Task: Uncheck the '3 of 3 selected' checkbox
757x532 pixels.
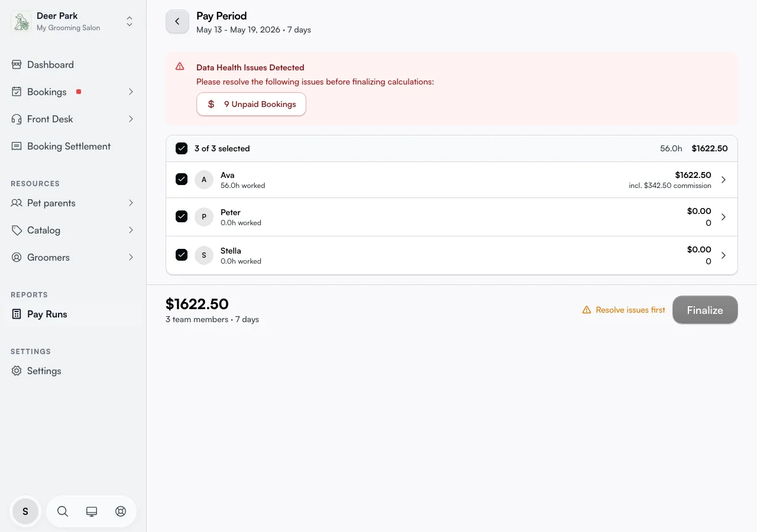Action: (182, 148)
